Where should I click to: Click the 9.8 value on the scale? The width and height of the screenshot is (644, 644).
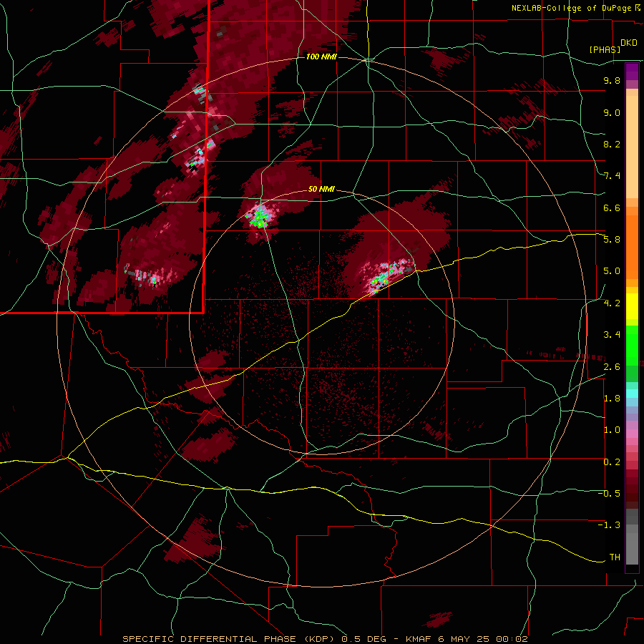click(612, 81)
